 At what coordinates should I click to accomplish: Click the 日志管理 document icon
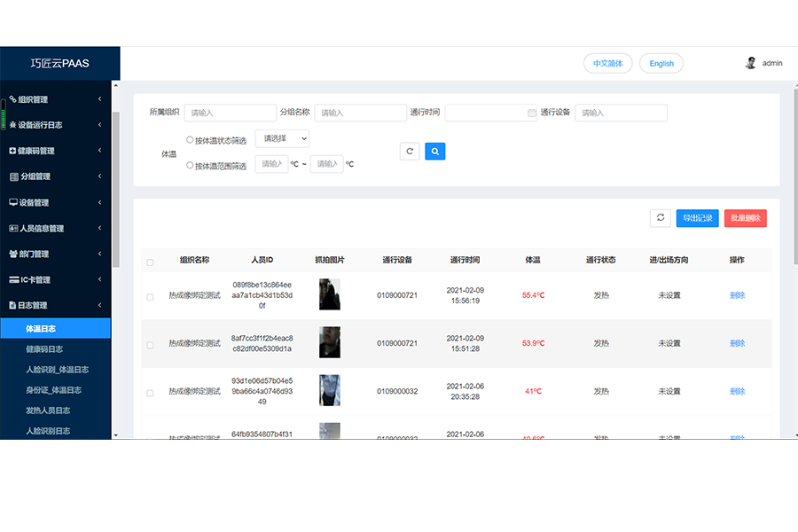pos(12,305)
